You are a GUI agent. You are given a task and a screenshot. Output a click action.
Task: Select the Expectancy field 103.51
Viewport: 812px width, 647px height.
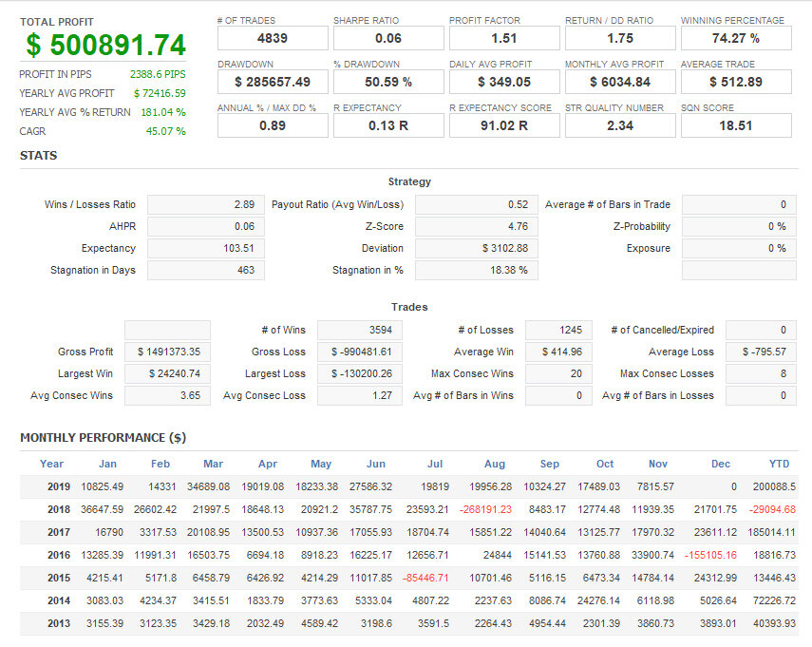tap(206, 248)
